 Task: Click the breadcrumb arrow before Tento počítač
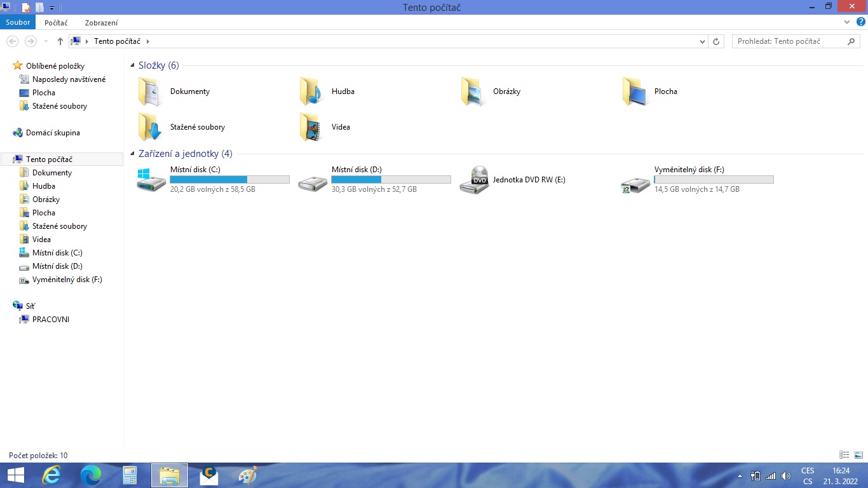[x=87, y=41]
